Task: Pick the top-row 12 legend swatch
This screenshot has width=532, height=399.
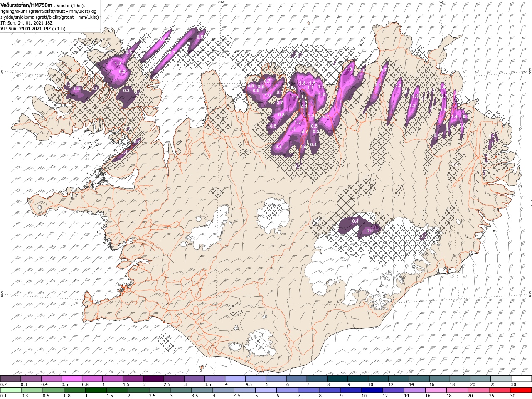Action: (398, 379)
